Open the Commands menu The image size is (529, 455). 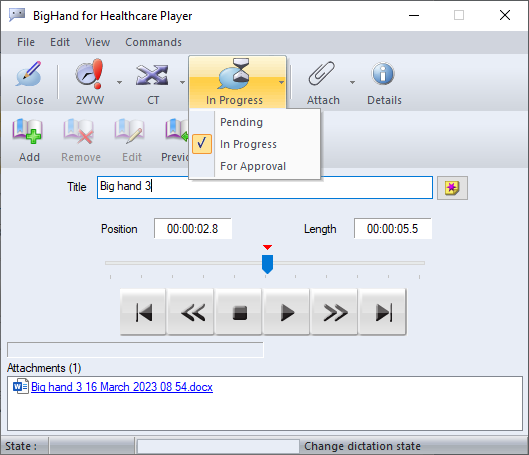pyautogui.click(x=154, y=42)
